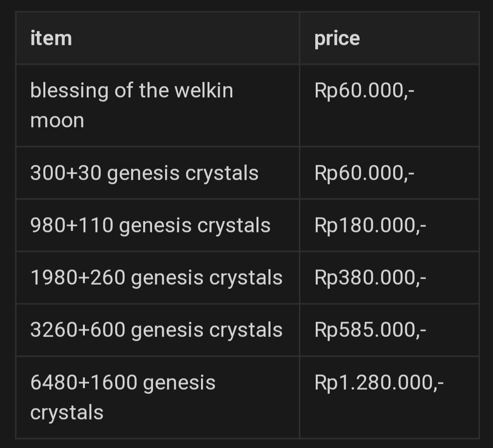Click the 'item' column header
Screen dimensions: 493x448
click(x=51, y=38)
